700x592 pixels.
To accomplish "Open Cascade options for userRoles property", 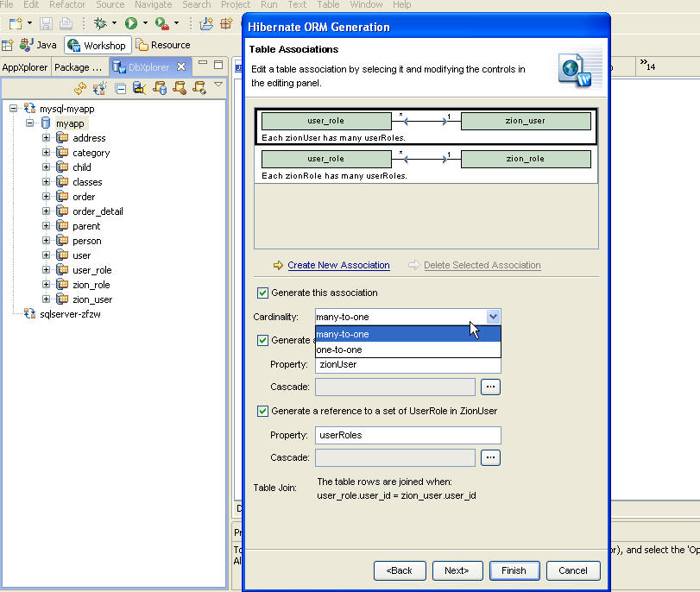I will 490,457.
